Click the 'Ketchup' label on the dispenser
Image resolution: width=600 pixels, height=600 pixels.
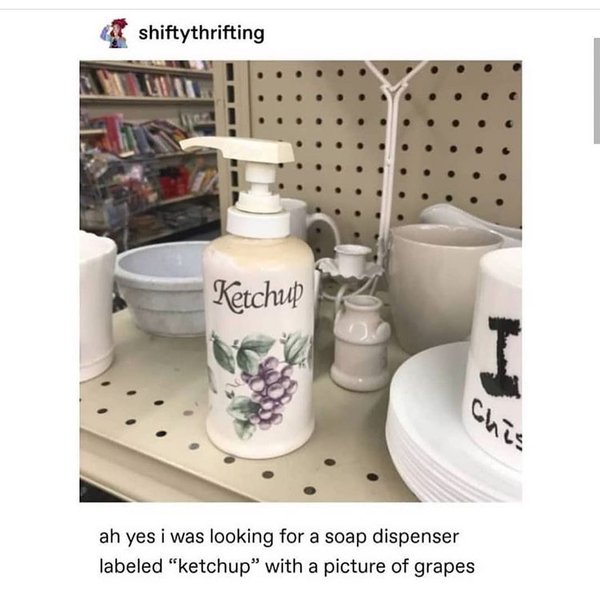258,297
